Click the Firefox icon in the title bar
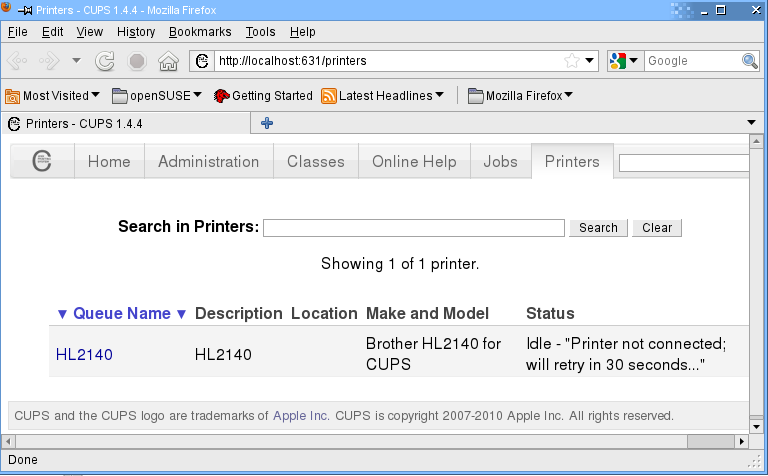 (6, 7)
